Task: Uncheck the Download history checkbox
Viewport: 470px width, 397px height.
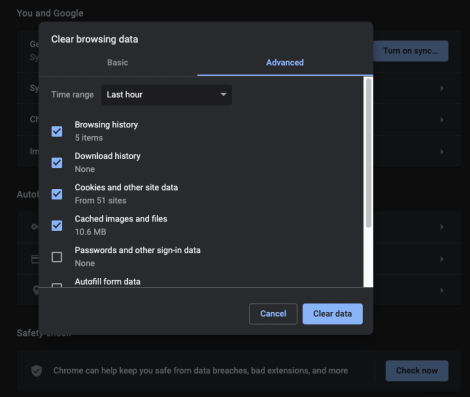Action: pos(57,163)
